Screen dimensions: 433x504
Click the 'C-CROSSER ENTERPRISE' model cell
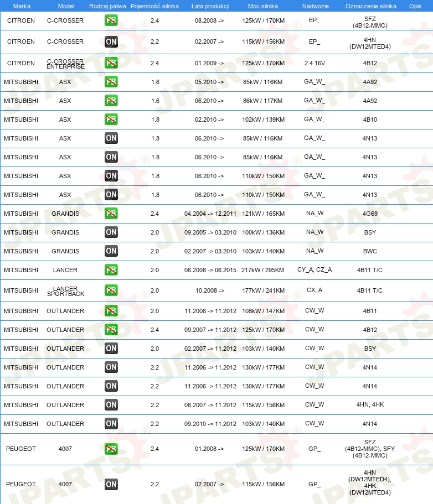pos(65,64)
